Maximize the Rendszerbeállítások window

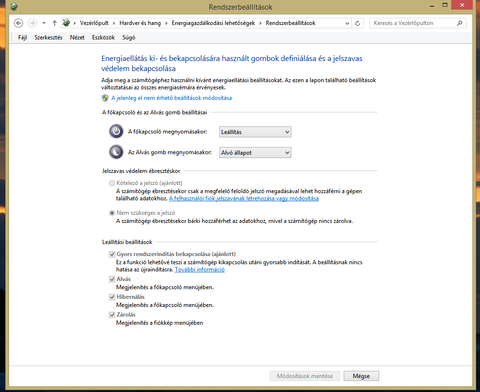tap(445, 5)
